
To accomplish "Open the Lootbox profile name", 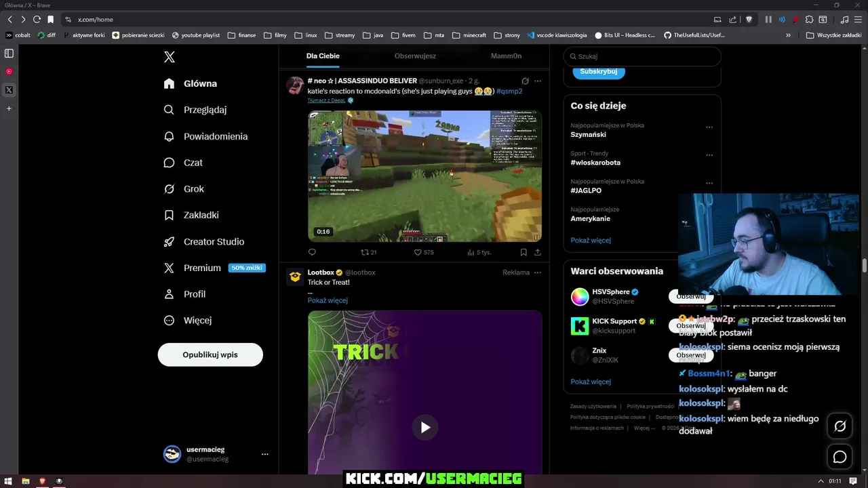I will [x=321, y=272].
